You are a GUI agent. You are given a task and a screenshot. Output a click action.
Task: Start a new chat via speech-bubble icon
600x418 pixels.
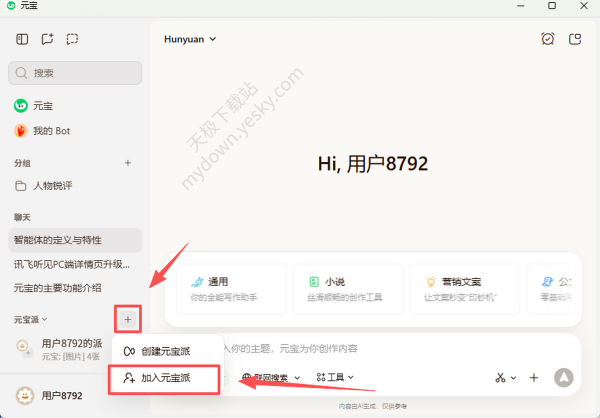(47, 39)
